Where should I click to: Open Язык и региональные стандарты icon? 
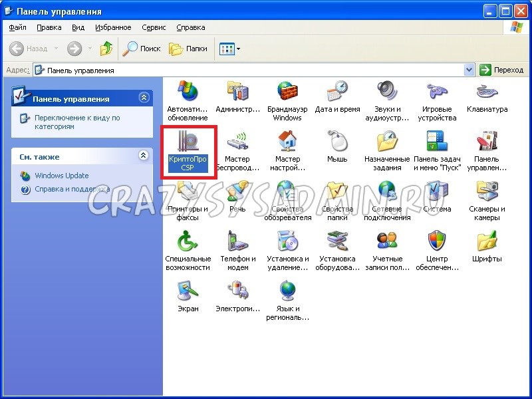click(287, 291)
